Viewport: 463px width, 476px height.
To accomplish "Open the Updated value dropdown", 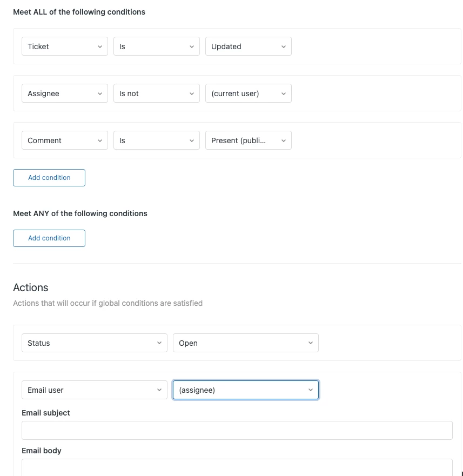I will pyautogui.click(x=249, y=46).
